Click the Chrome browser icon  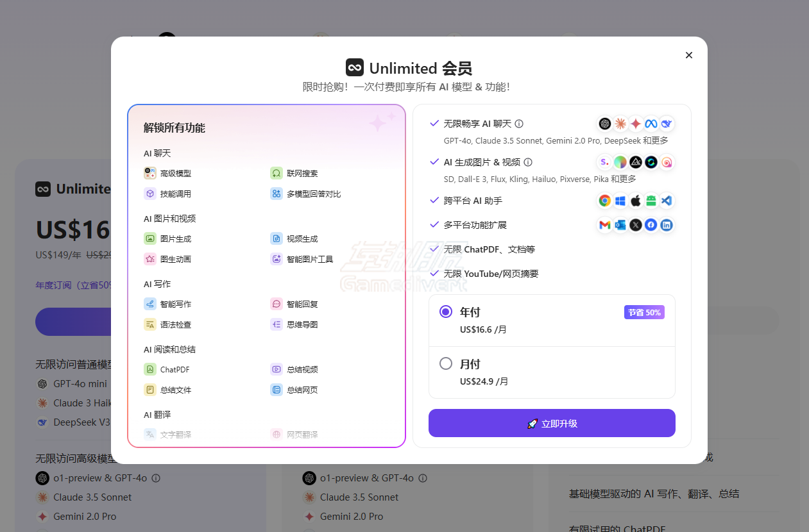[605, 201]
